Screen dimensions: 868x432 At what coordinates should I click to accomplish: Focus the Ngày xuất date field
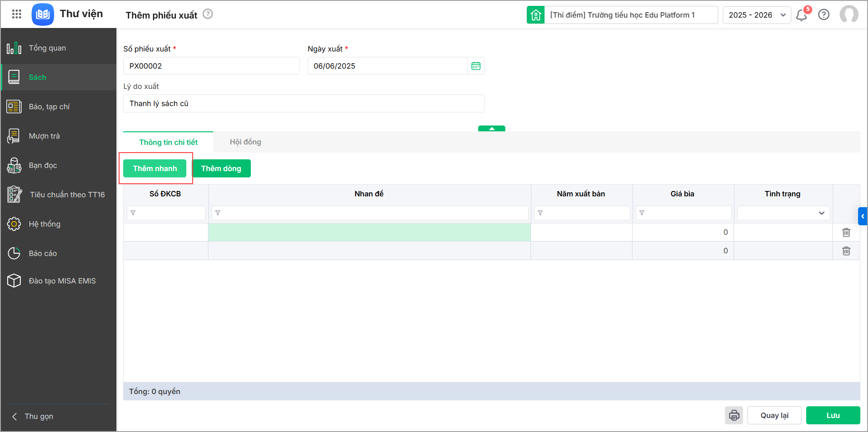point(387,66)
